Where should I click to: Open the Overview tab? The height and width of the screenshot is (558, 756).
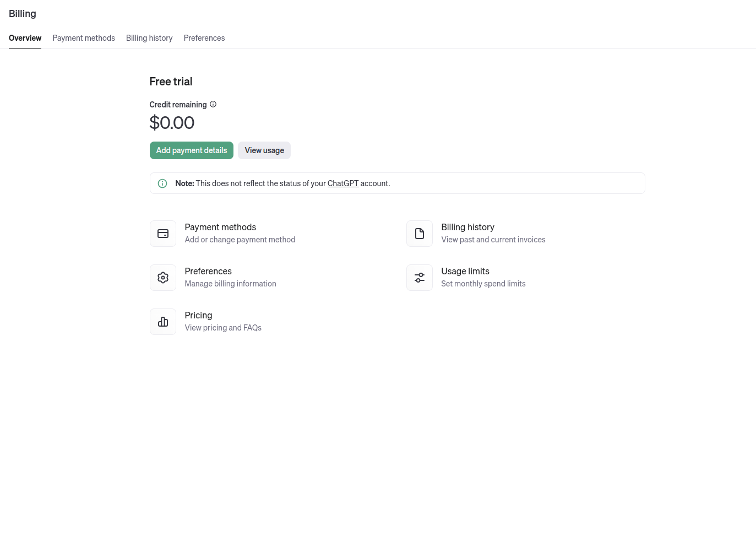pos(25,38)
